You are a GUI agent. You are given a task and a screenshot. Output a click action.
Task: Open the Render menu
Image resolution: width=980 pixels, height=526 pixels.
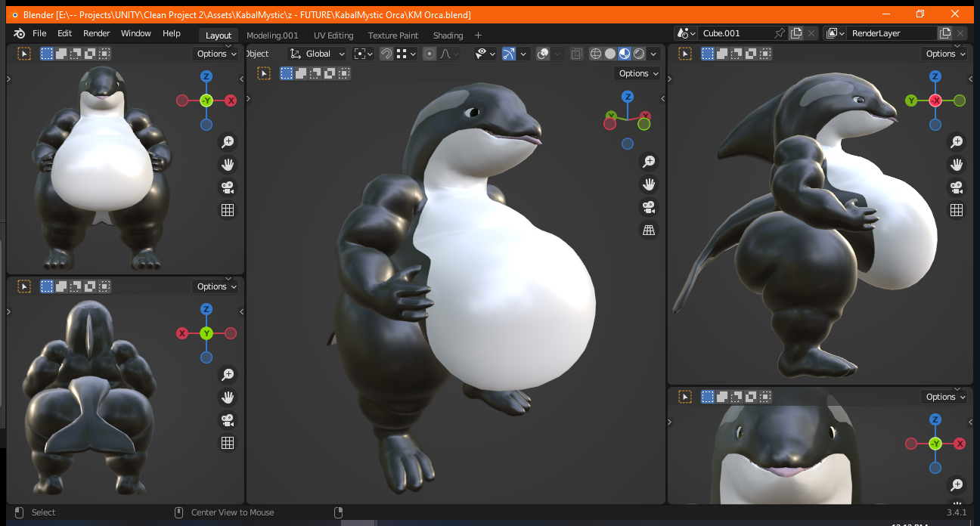(96, 33)
